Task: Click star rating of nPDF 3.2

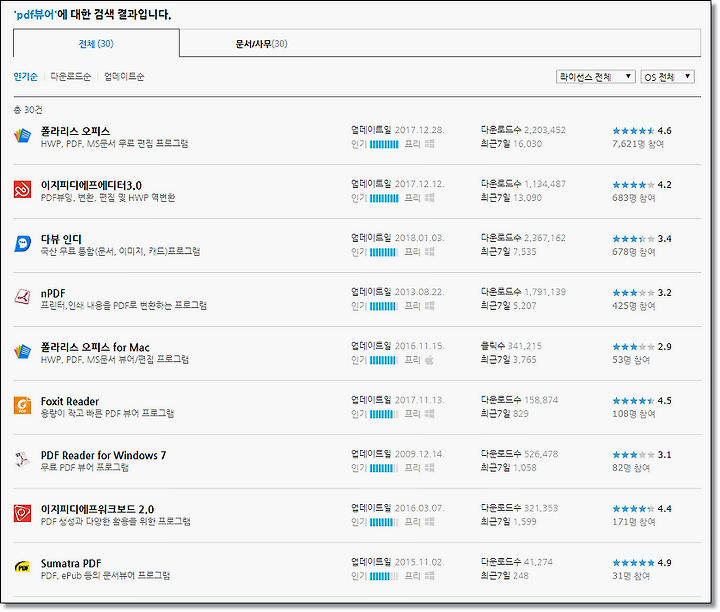Action: click(x=633, y=293)
